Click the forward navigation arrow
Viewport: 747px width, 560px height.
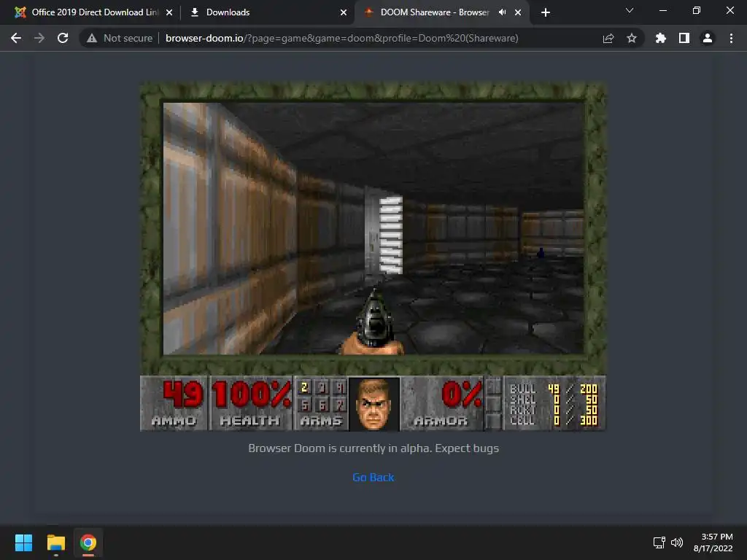(x=39, y=38)
